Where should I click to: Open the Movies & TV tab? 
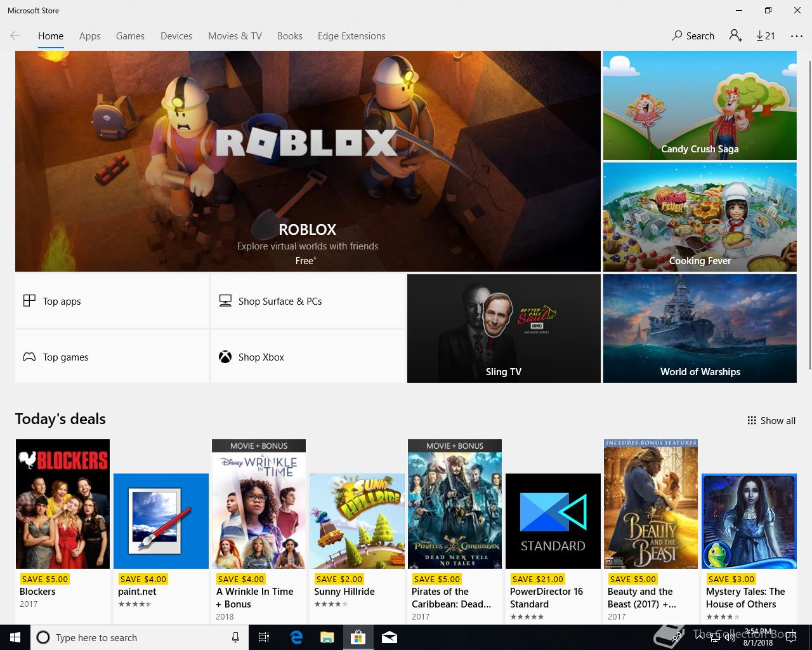tap(235, 36)
